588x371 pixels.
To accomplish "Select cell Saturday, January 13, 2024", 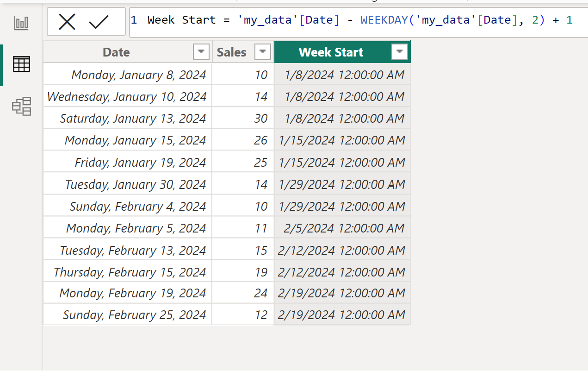I will 127,118.
